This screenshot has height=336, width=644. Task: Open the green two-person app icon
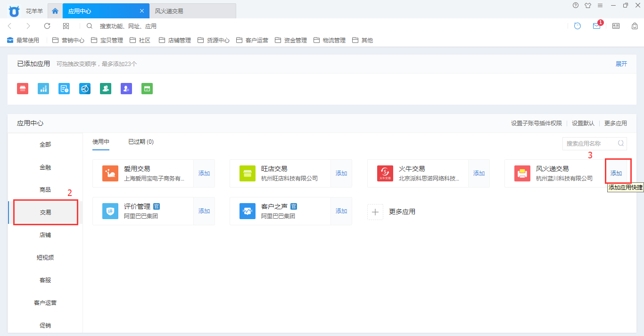pos(106,89)
